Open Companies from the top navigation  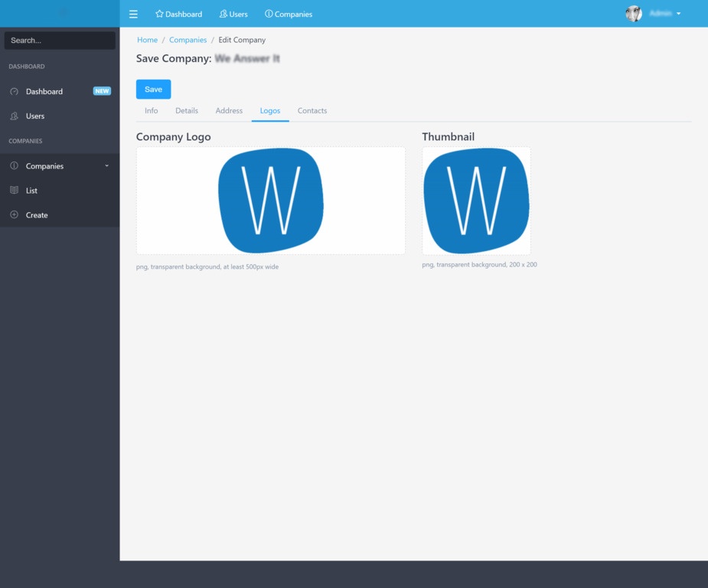coord(289,14)
